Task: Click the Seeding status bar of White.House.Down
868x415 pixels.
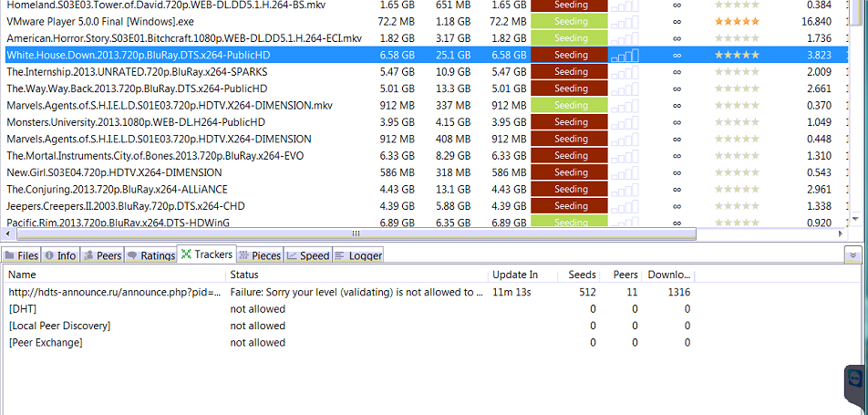Action: point(569,55)
